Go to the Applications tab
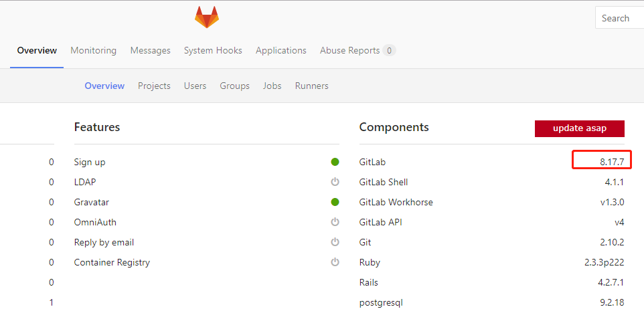This screenshot has height=315, width=644. [x=280, y=50]
